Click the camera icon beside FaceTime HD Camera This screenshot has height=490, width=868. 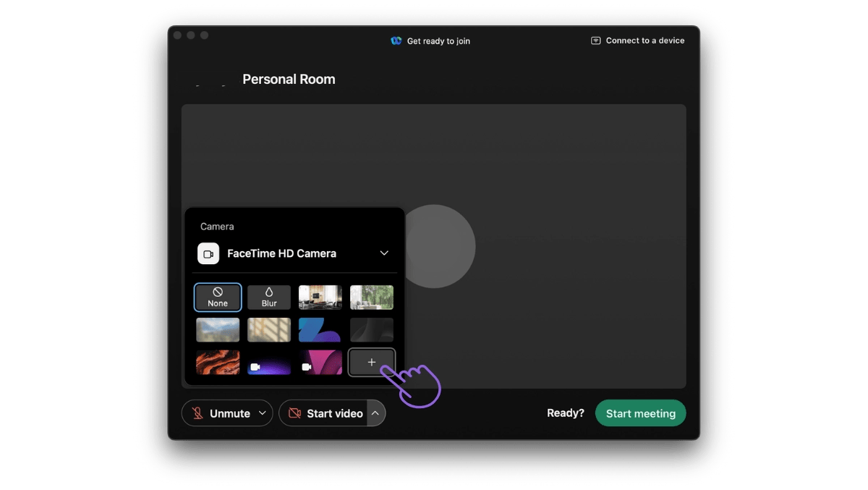[x=208, y=253]
